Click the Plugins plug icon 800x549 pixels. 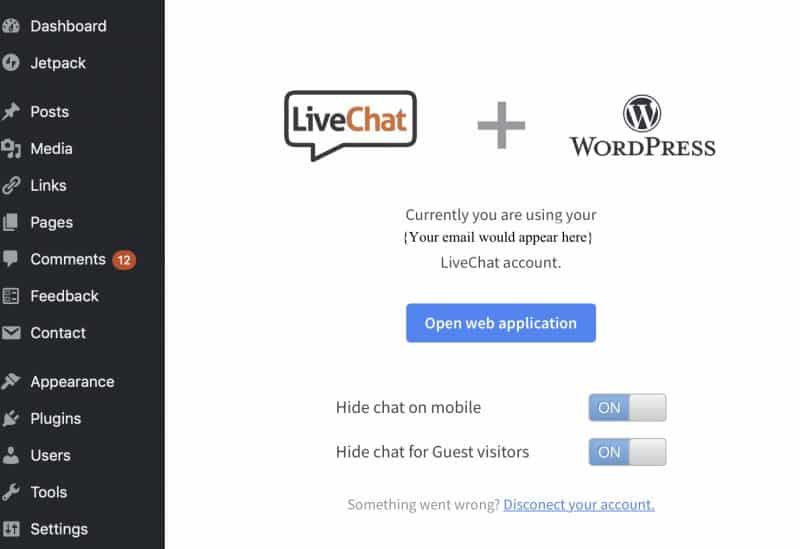10,418
